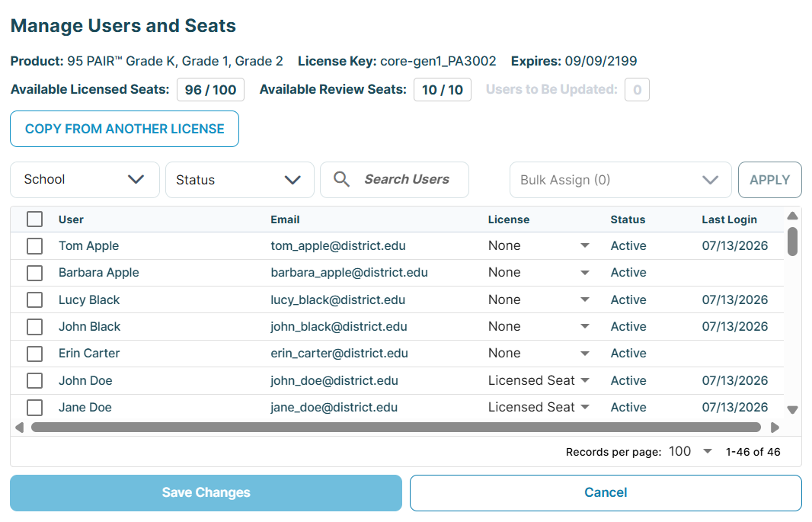Open Barbara Apple's License dropdown
The image size is (812, 522).
[x=539, y=272]
